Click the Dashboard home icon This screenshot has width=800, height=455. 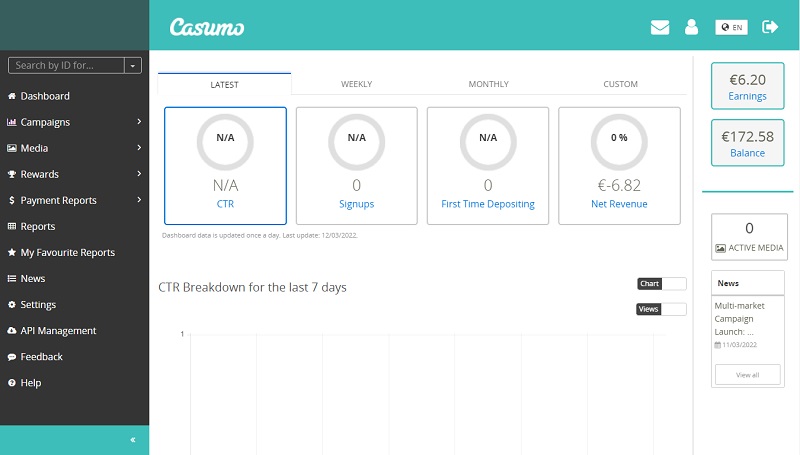point(12,96)
